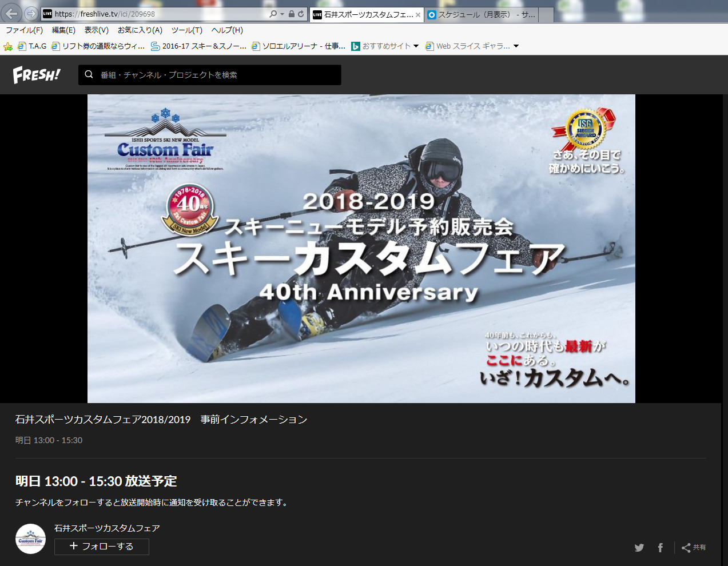Open the 2016-17 スキー＆スノー favorite

coord(198,46)
